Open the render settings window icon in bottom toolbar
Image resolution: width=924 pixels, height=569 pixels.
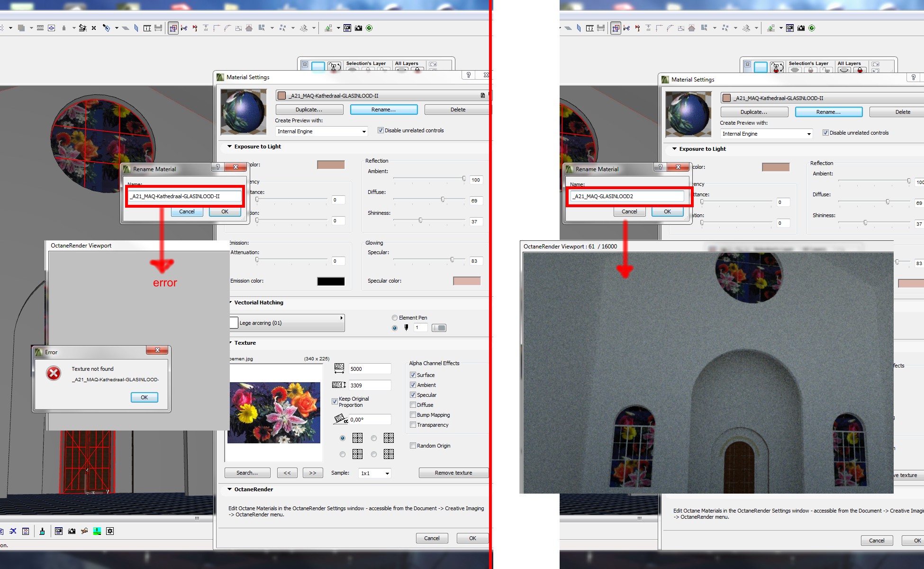click(59, 531)
